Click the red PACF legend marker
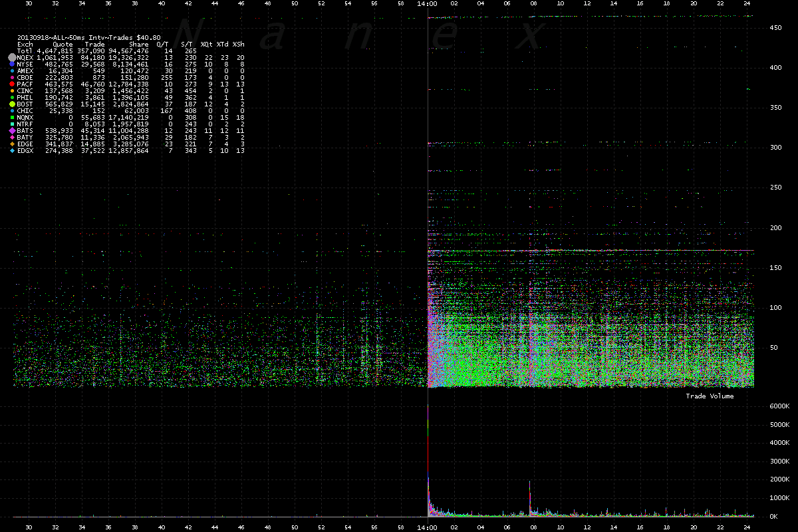The width and height of the screenshot is (798, 532). coord(12,84)
